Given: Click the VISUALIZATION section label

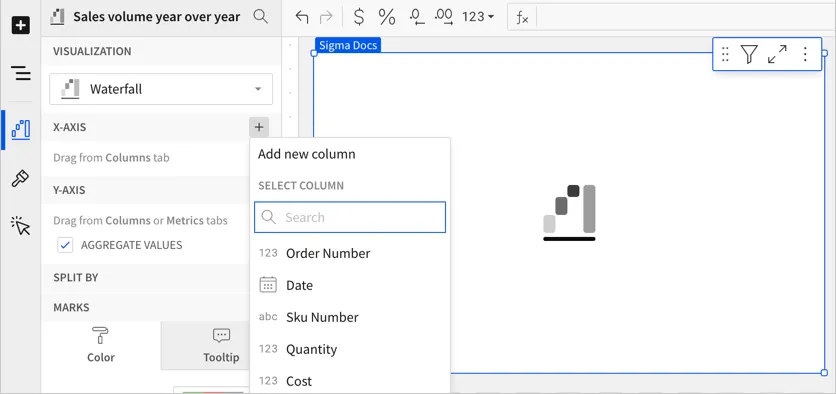Looking at the screenshot, I should [x=92, y=51].
